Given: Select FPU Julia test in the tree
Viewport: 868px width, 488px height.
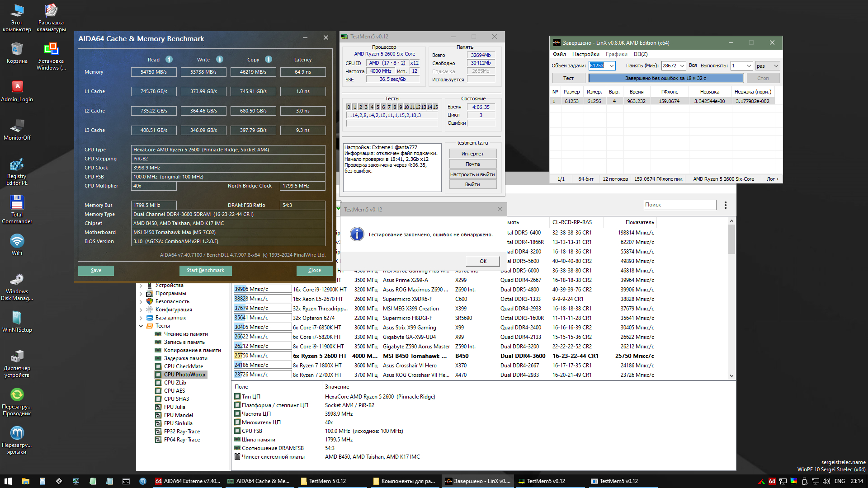Looking at the screenshot, I should point(175,407).
